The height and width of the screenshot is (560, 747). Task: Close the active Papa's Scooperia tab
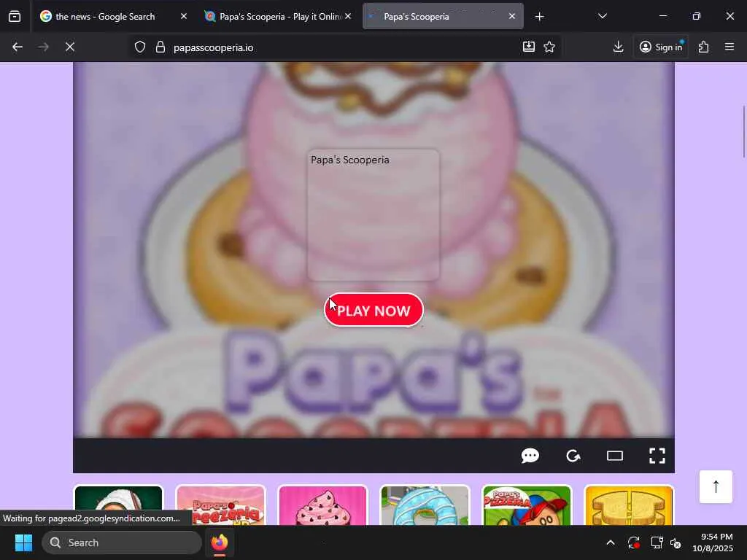[x=511, y=16]
